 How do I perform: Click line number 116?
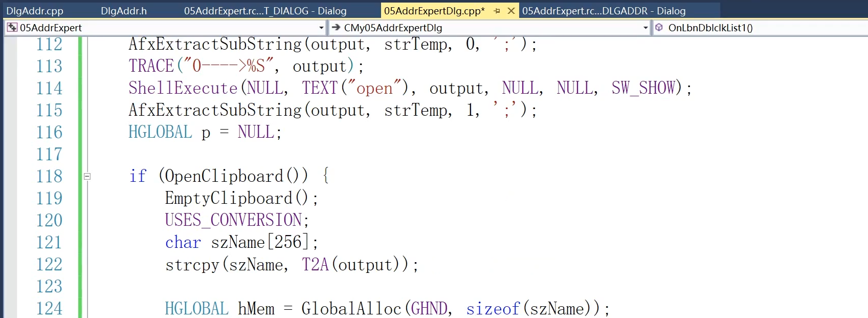click(49, 133)
